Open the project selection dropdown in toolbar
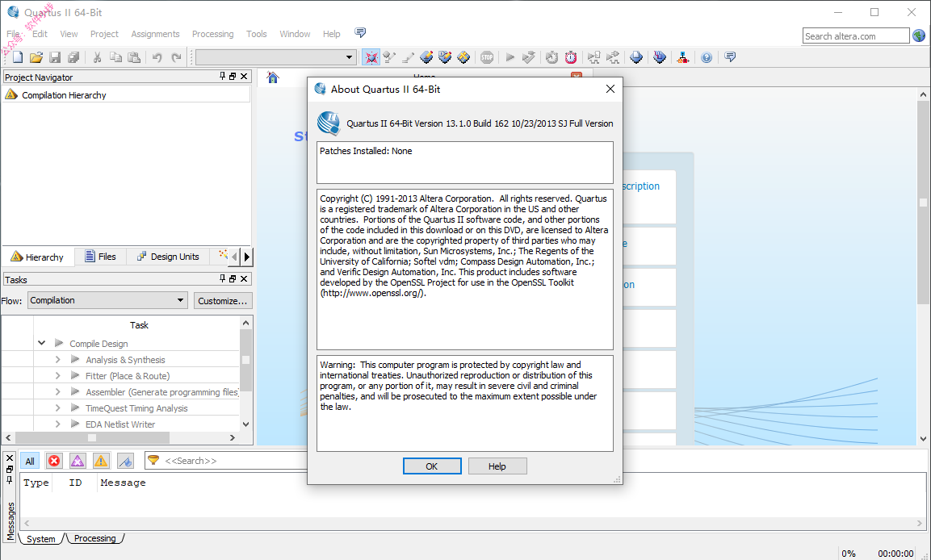The width and height of the screenshot is (931, 560). (349, 57)
